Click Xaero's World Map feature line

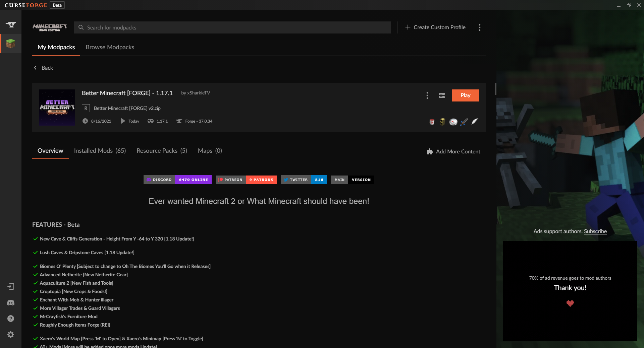pos(121,339)
